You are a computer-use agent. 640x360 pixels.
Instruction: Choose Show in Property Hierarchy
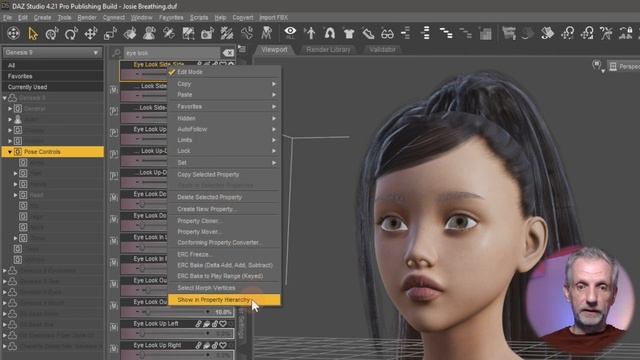pos(224,300)
